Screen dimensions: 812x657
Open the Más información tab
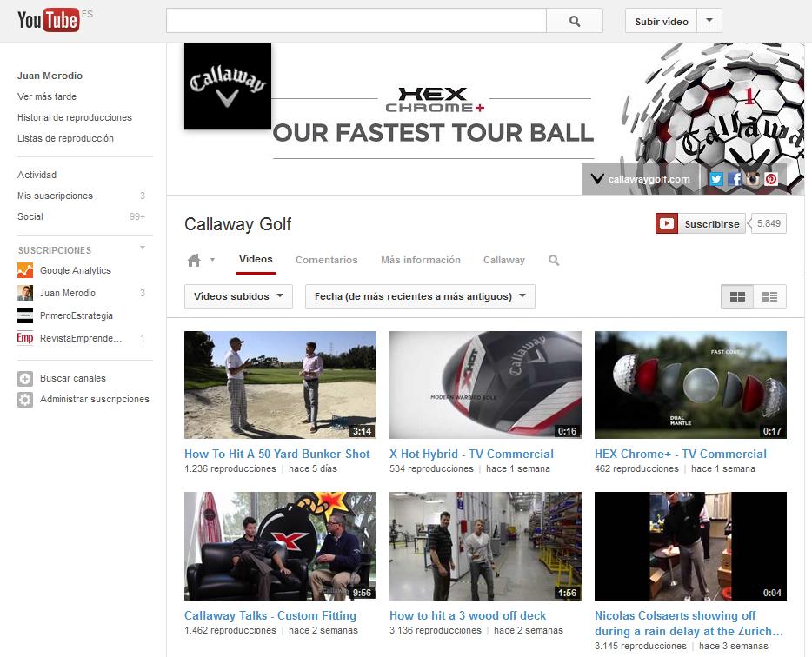pyautogui.click(x=421, y=260)
